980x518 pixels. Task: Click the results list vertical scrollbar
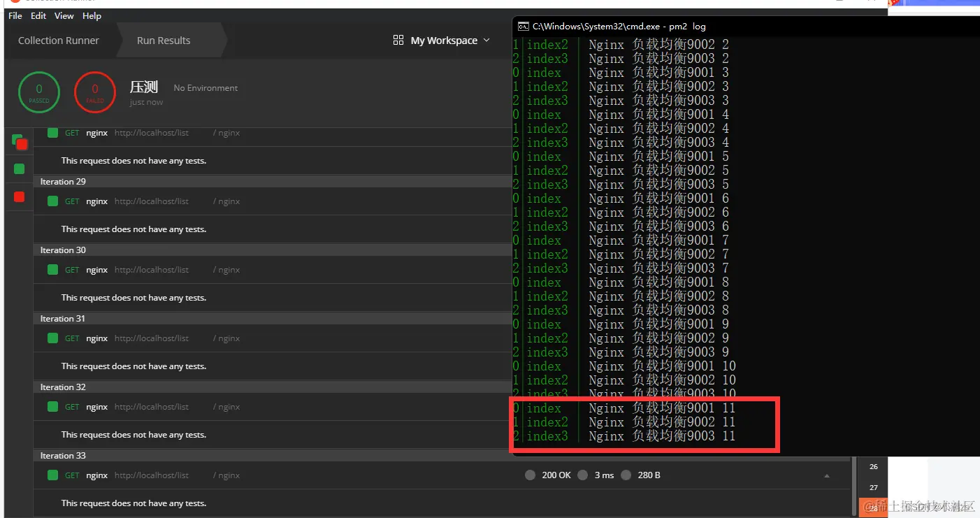coord(854,487)
